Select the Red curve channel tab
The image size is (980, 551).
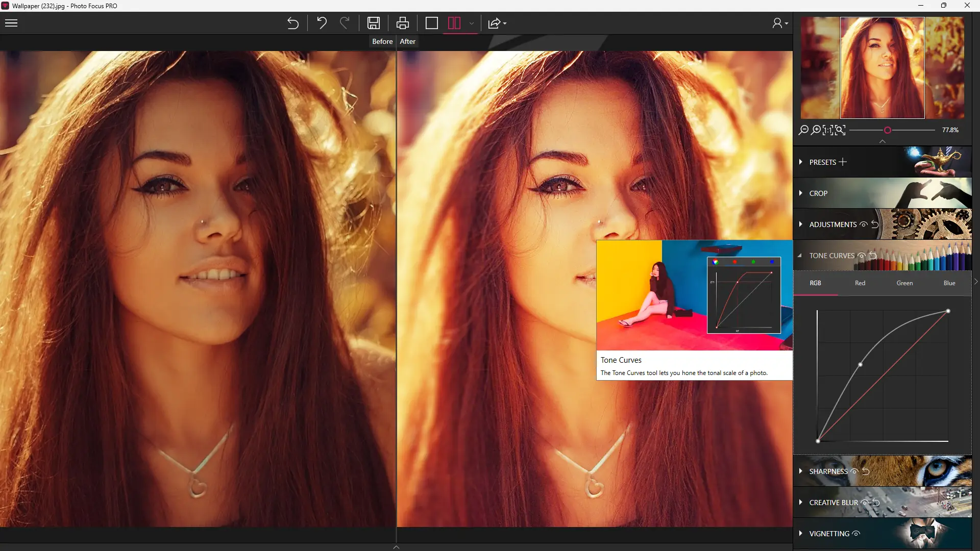pos(860,283)
